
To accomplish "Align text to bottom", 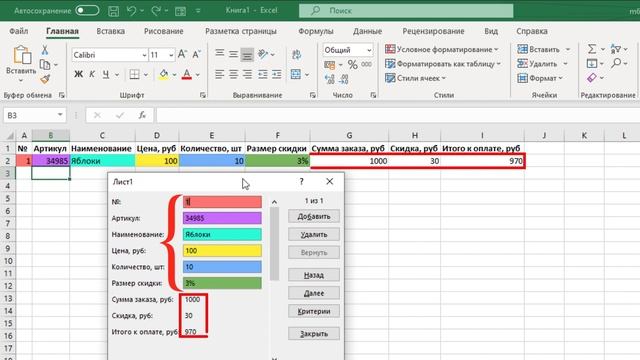I will [x=247, y=54].
